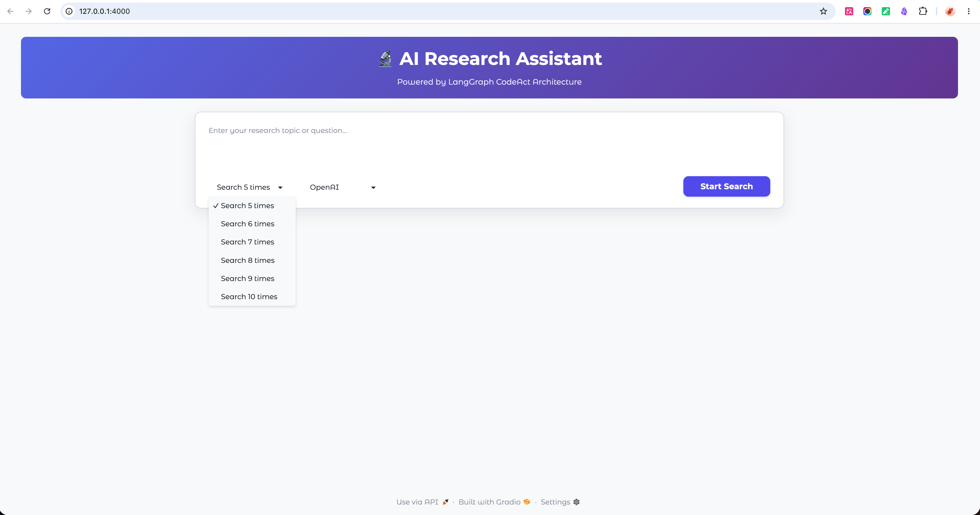This screenshot has height=515, width=980.
Task: Click the microscope emoji in the header
Action: tap(385, 59)
